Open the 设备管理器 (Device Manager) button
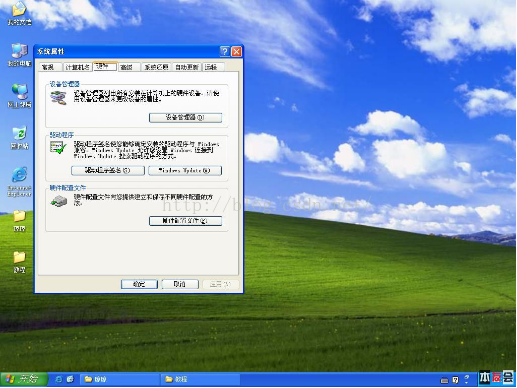Image resolution: width=517 pixels, height=388 pixels. click(185, 118)
